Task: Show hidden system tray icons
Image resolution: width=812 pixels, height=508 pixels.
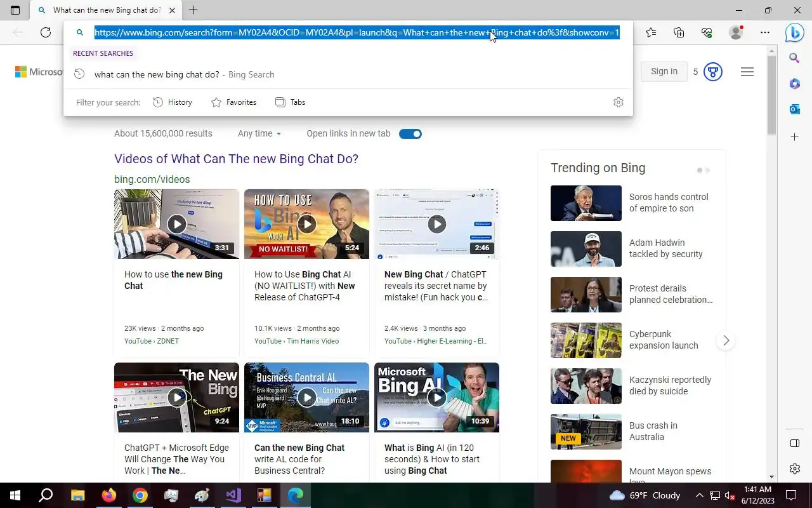Action: click(699, 495)
